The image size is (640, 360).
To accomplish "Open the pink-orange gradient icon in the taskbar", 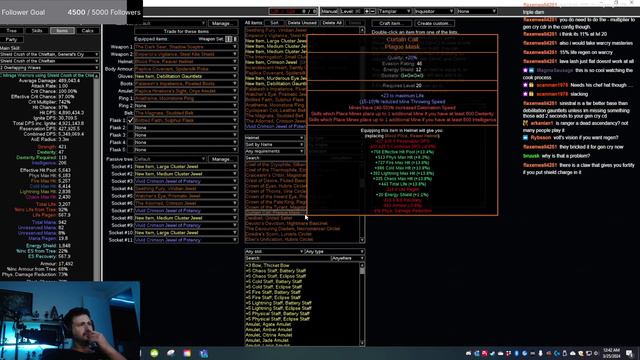I will [187, 353].
